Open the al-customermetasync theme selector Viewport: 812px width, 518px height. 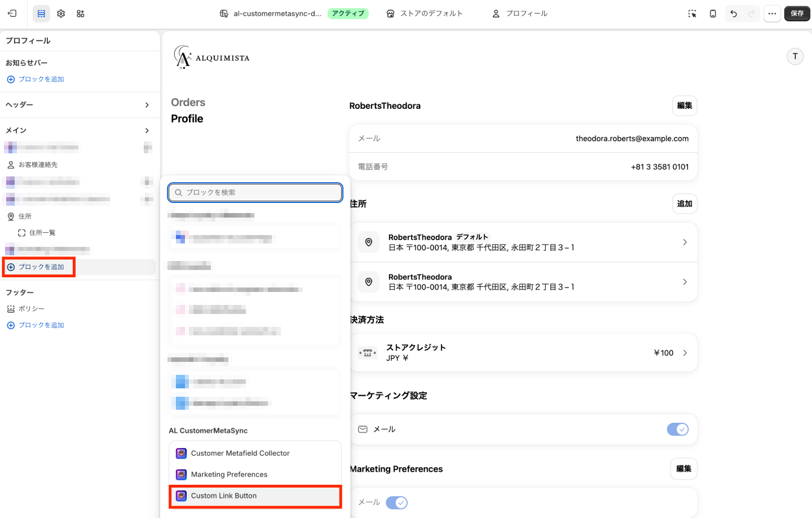click(271, 14)
